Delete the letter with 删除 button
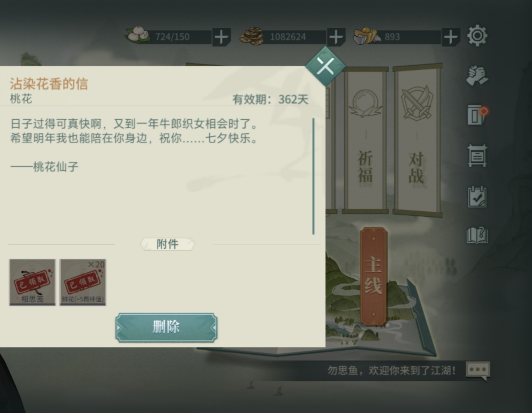 pos(166,327)
